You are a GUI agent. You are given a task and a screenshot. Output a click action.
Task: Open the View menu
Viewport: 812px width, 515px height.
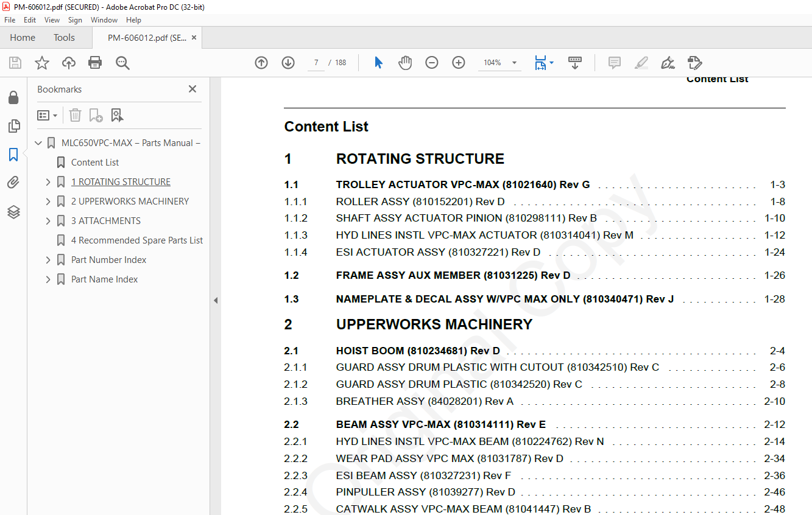(52, 20)
